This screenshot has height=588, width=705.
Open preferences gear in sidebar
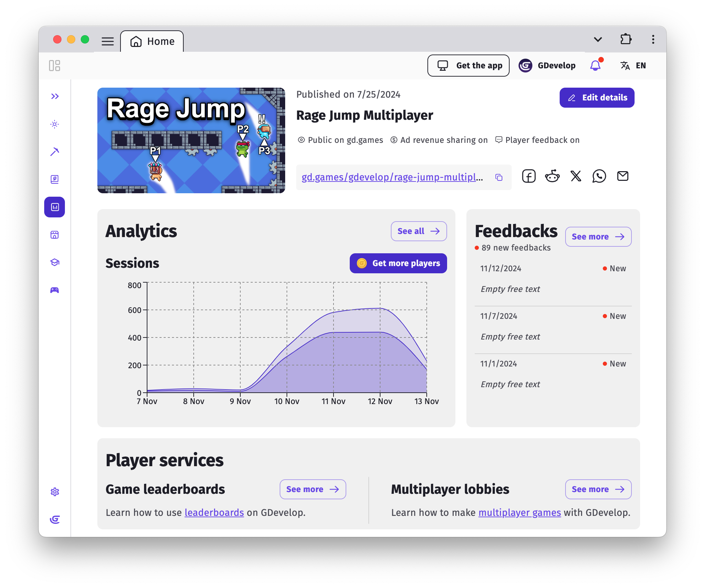55,492
